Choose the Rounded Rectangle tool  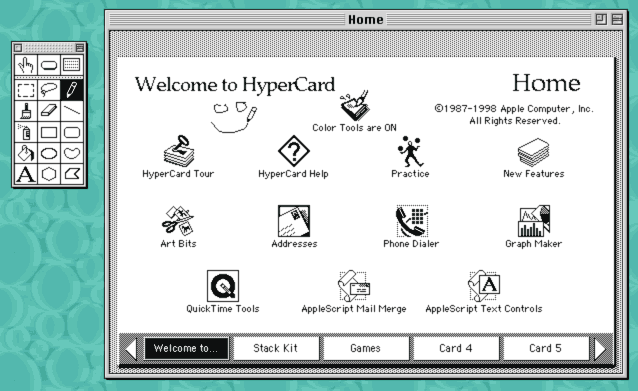click(x=72, y=132)
